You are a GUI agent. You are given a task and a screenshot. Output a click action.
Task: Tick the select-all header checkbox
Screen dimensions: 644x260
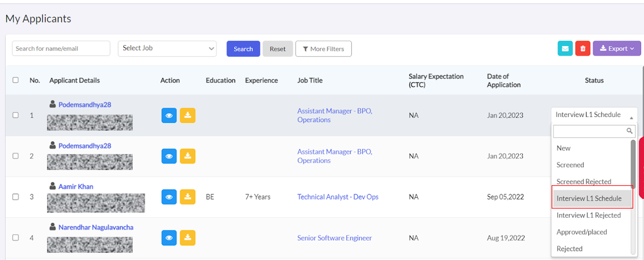point(16,80)
